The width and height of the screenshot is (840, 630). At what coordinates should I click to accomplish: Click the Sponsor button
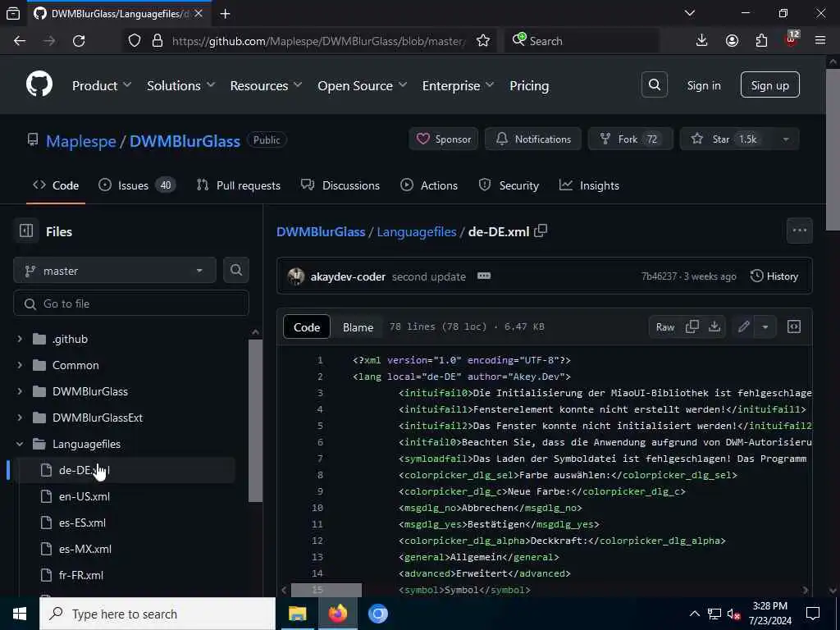pos(444,139)
